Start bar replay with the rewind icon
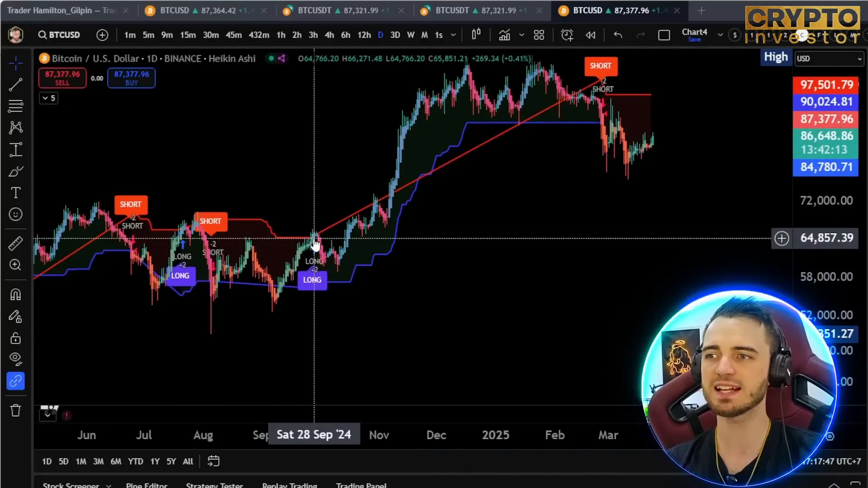This screenshot has height=488, width=868. coord(590,35)
